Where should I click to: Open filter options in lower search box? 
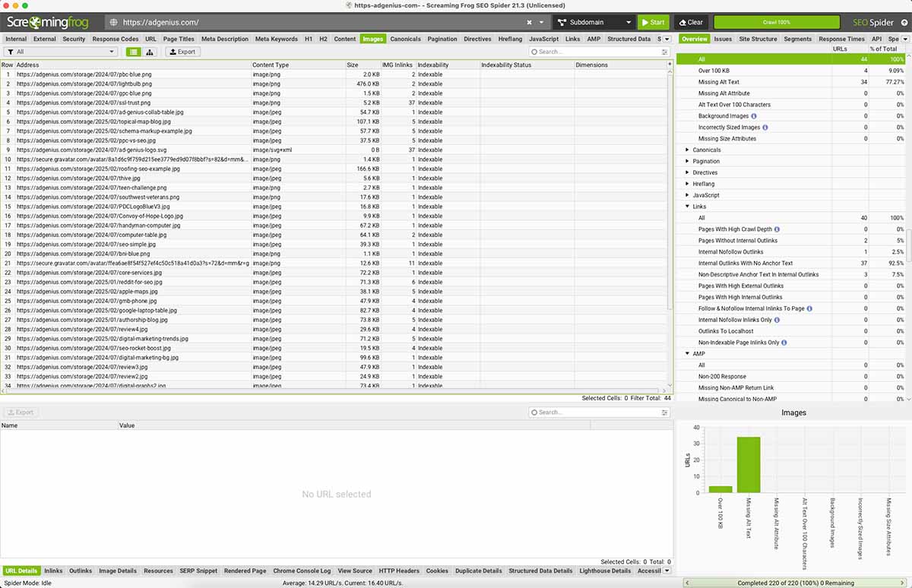(x=665, y=413)
